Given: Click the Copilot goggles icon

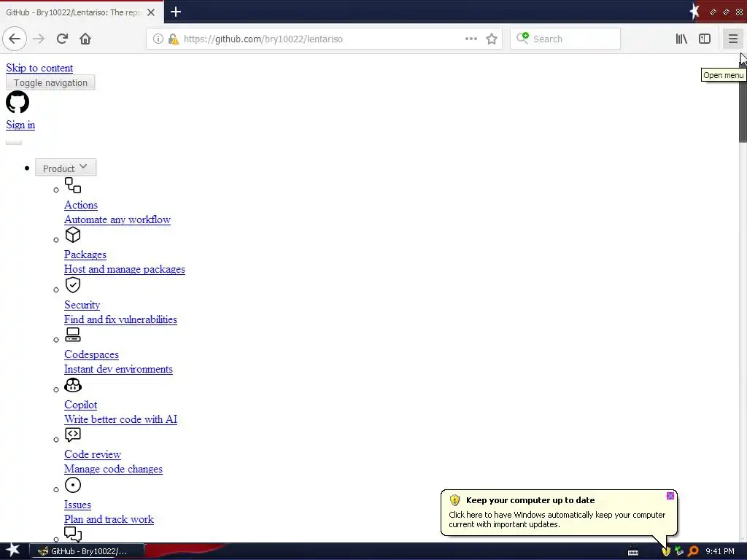Looking at the screenshot, I should [x=73, y=385].
